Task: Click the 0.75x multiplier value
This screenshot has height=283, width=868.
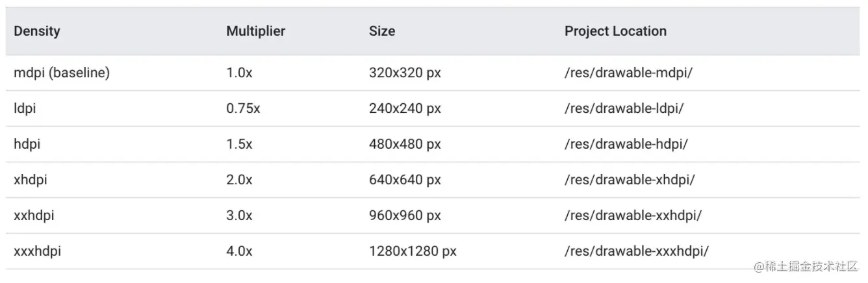Action: coord(243,109)
